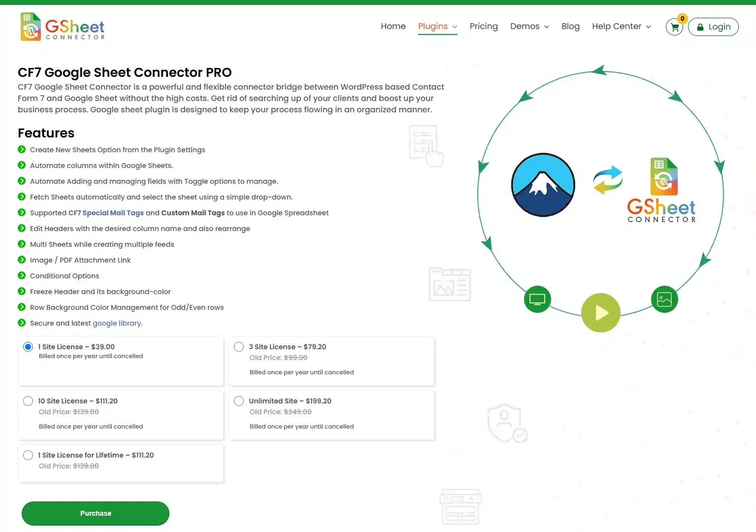Open the Blog menu item
756x532 pixels.
pos(570,27)
